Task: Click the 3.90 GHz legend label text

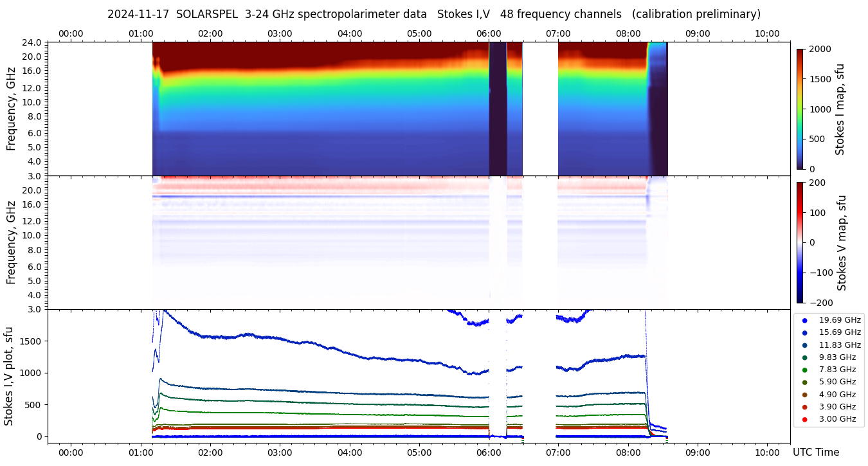Action: tap(837, 407)
